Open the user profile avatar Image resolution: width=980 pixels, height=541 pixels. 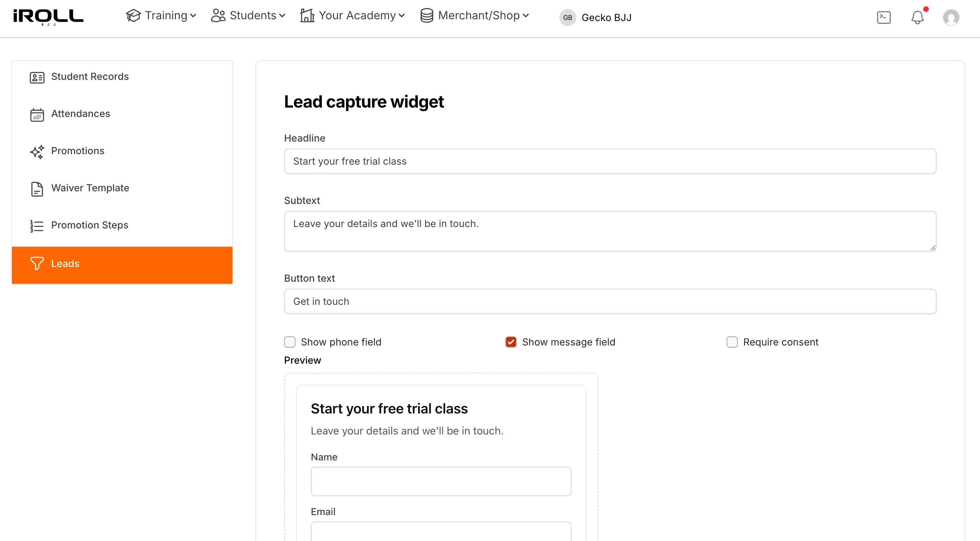click(x=951, y=18)
